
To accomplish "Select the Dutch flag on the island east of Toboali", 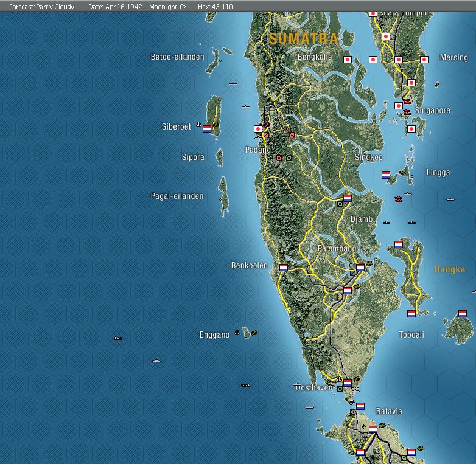I will pyautogui.click(x=463, y=314).
